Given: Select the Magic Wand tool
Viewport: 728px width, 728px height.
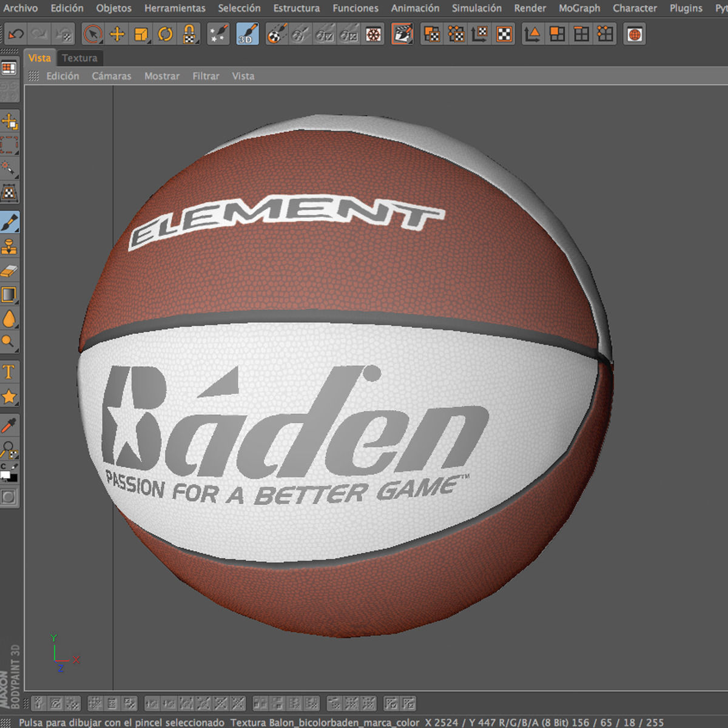Looking at the screenshot, I should 10,169.
